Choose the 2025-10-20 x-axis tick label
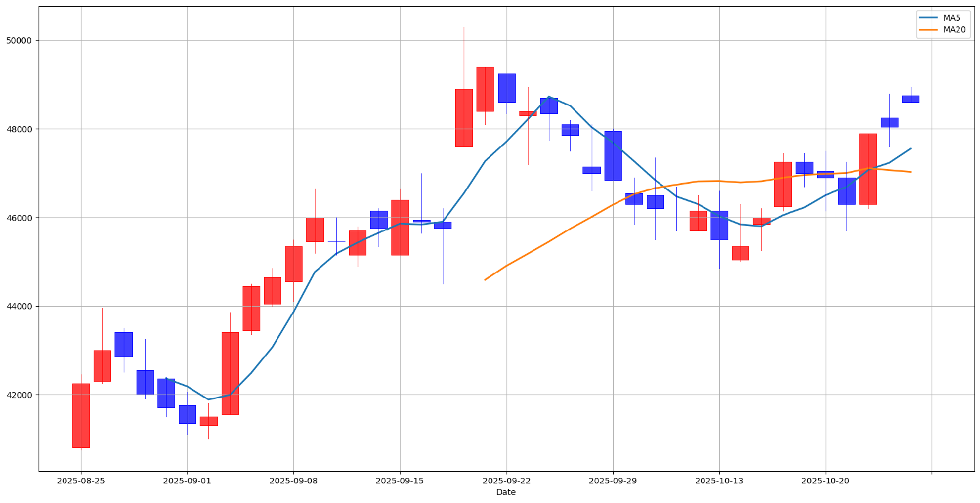980x503 pixels. pos(826,481)
